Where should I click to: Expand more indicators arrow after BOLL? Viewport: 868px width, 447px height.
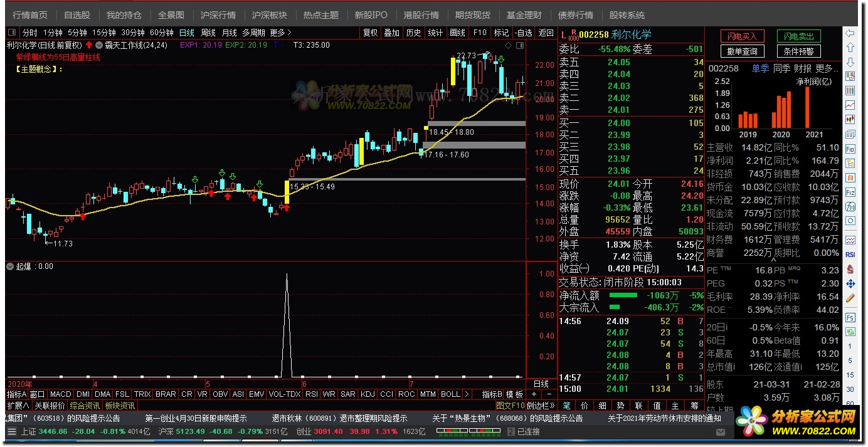pos(466,394)
